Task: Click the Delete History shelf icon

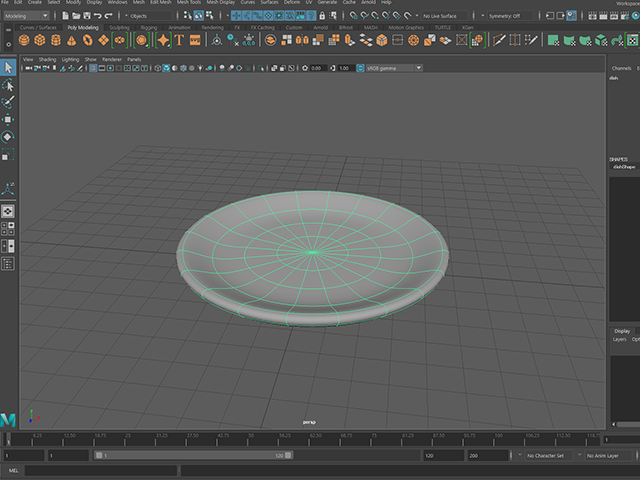Action: pyautogui.click(x=233, y=40)
